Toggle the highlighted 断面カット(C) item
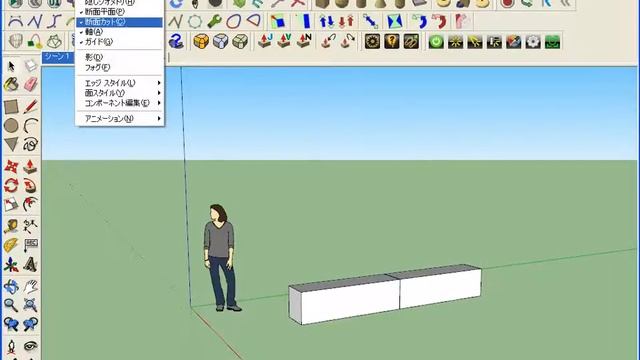Viewport: 640px width, 360px height. (120, 22)
